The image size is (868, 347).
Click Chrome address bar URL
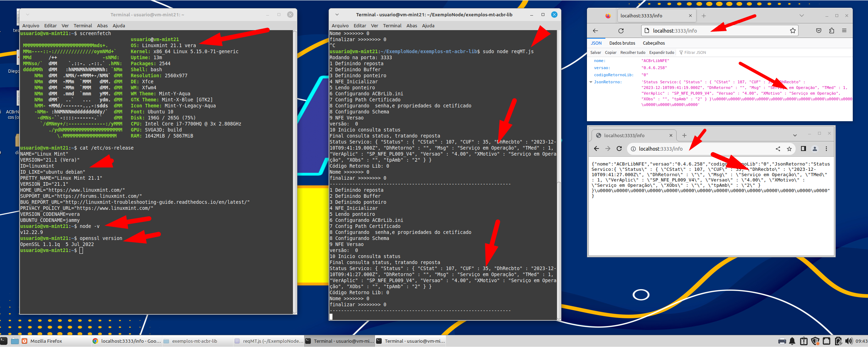click(x=661, y=149)
